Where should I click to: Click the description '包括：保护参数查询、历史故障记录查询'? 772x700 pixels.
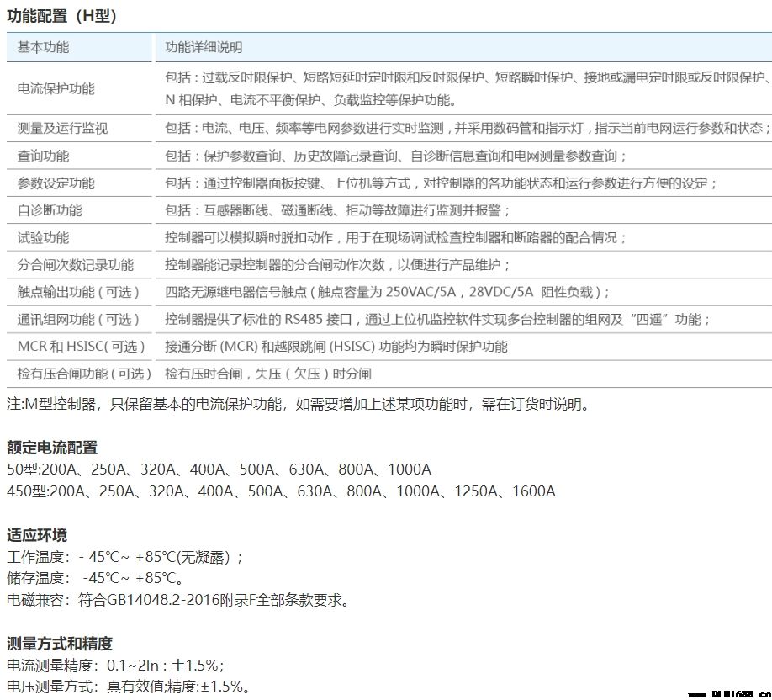pyautogui.click(x=396, y=156)
